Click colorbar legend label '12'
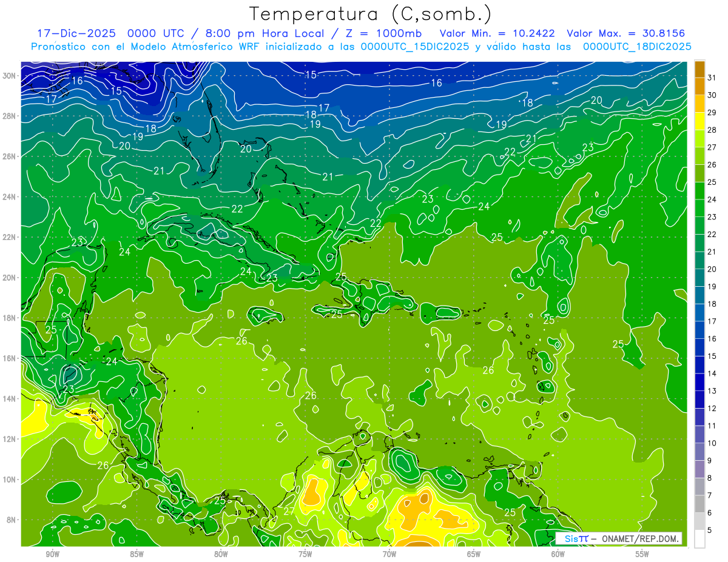 712,409
